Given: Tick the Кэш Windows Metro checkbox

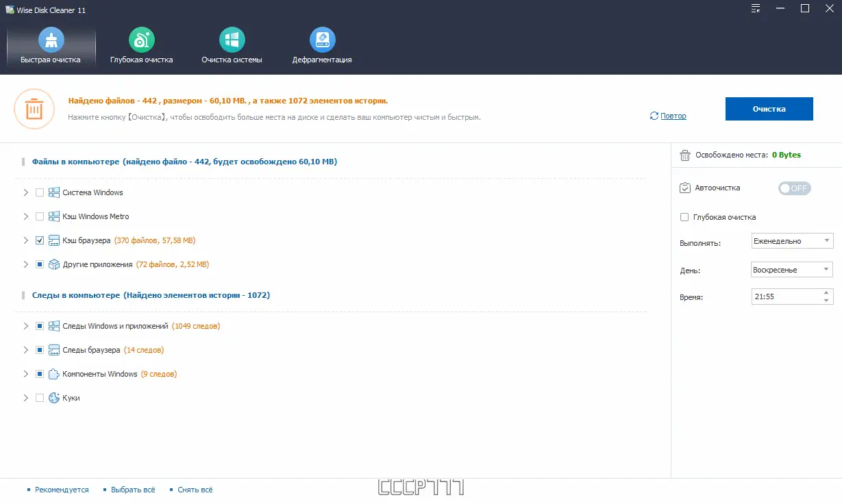Looking at the screenshot, I should [x=40, y=216].
